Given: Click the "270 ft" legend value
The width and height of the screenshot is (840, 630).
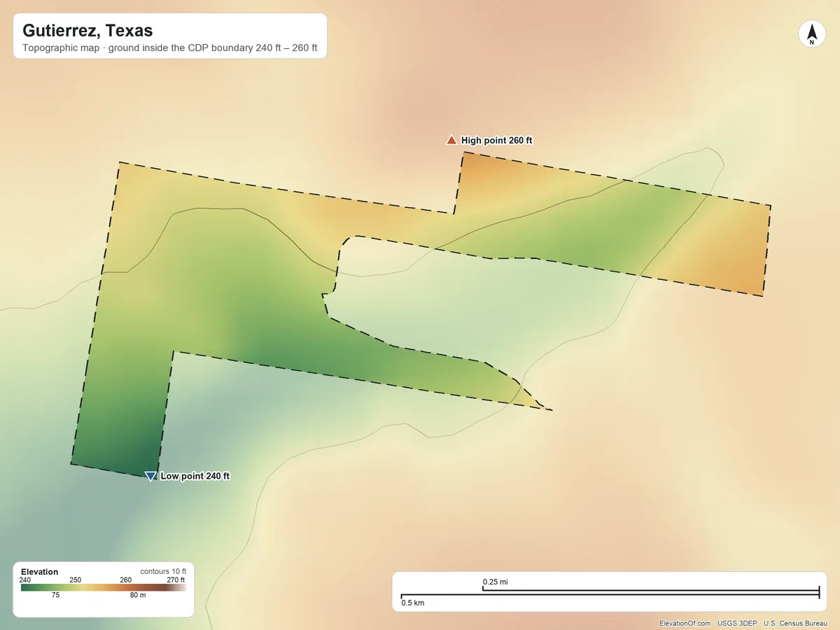Looking at the screenshot, I should (176, 580).
